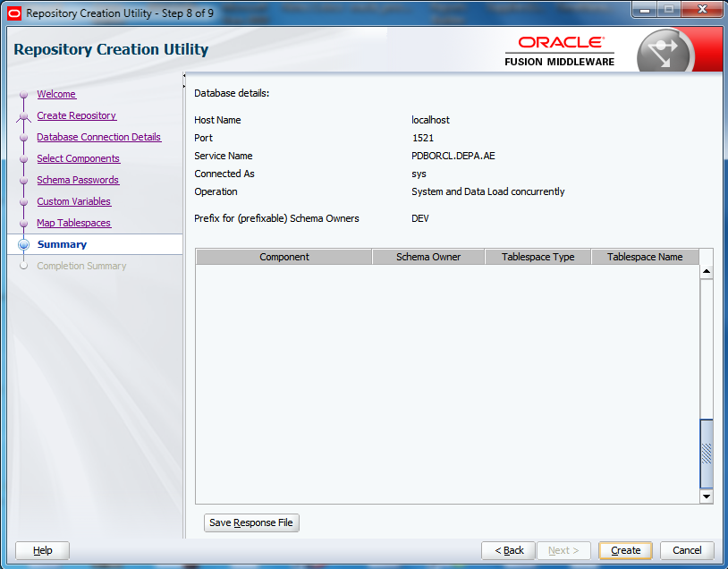Click the localhost host name value

coord(430,120)
